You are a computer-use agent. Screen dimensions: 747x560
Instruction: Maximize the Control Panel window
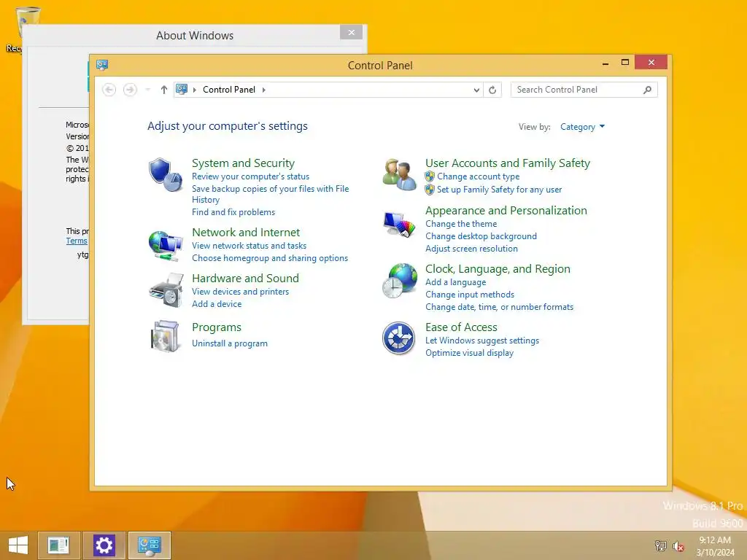pyautogui.click(x=625, y=63)
